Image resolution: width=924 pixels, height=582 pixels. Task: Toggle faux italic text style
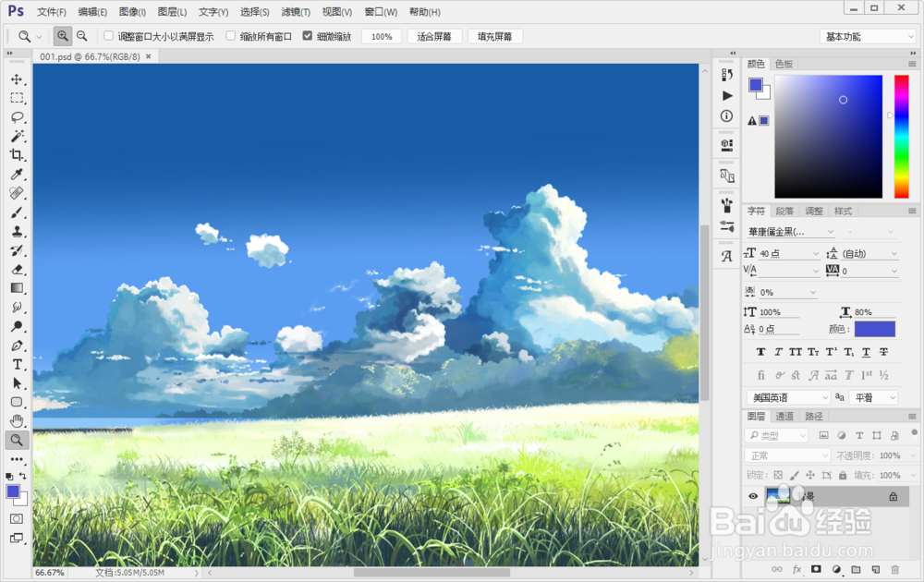click(x=778, y=352)
